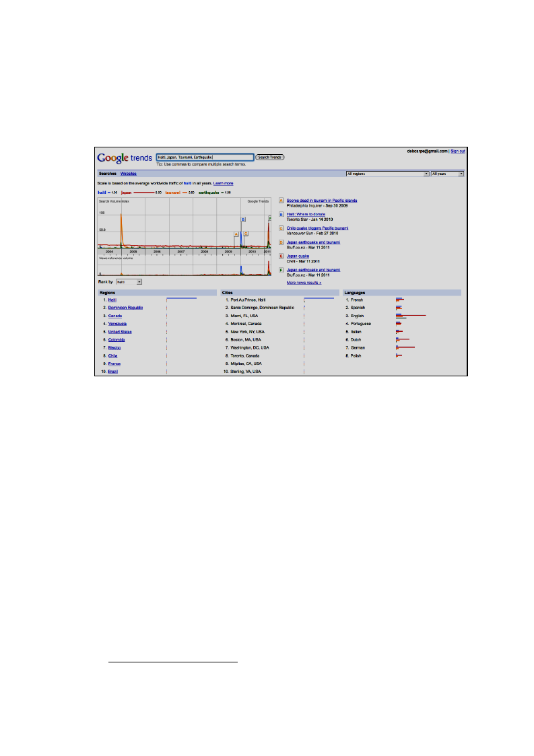The image size is (534, 756).
Task: Switch to the Websites tab
Action: (x=129, y=174)
